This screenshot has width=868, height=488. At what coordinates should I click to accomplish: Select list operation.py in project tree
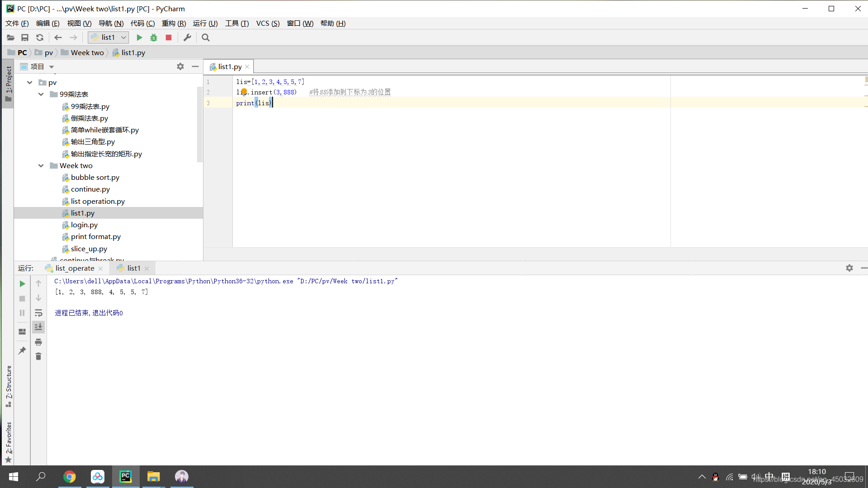pos(98,202)
